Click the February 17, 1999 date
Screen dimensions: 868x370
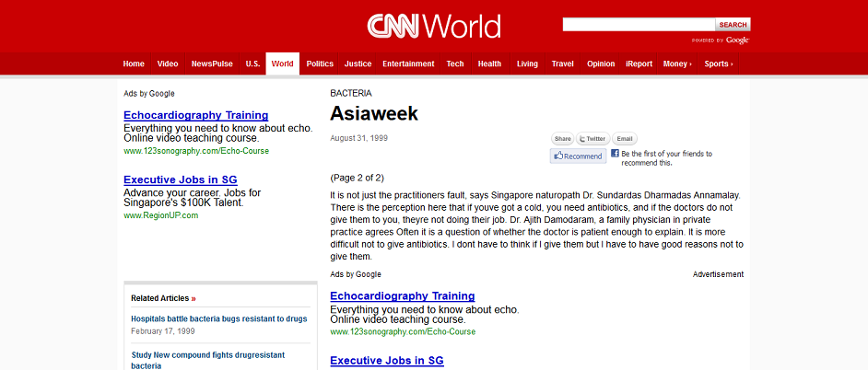(163, 332)
